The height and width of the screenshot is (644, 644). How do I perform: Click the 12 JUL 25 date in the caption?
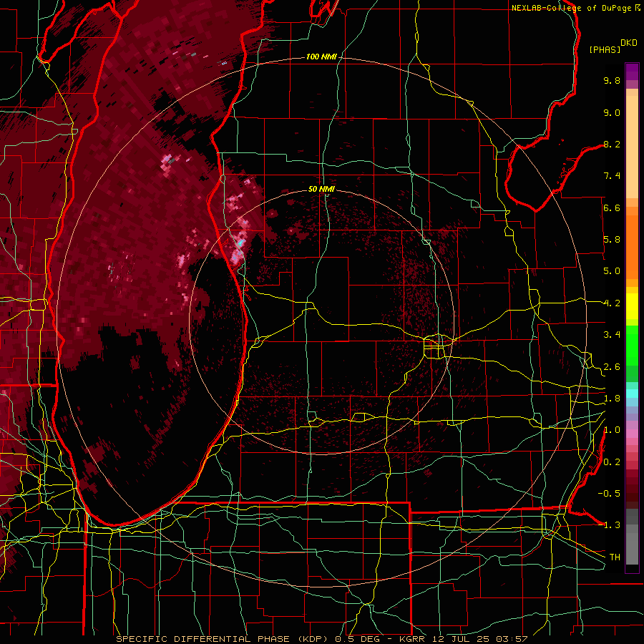point(462,639)
